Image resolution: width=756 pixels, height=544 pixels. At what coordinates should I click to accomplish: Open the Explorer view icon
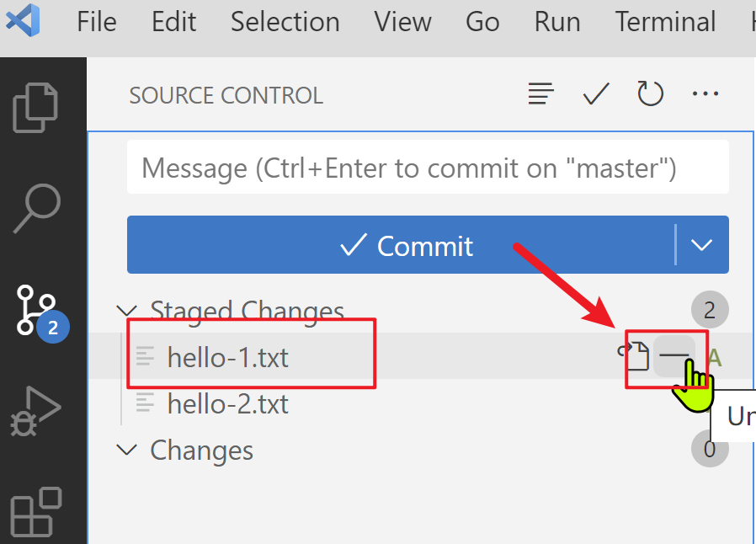tap(35, 107)
